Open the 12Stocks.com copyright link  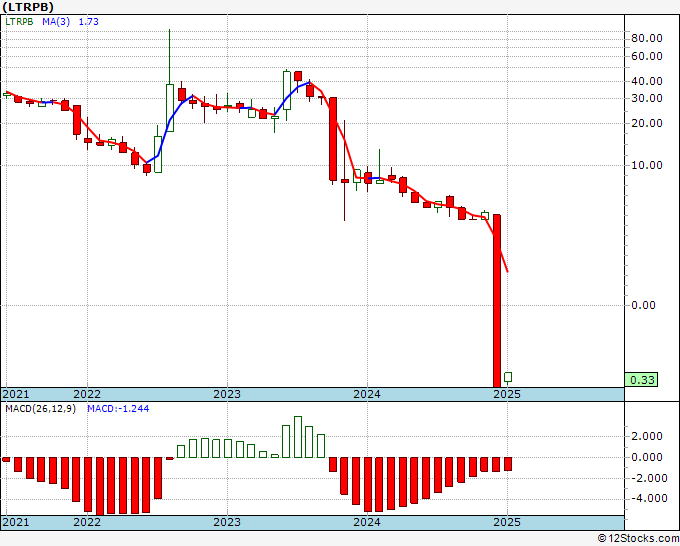(638, 539)
